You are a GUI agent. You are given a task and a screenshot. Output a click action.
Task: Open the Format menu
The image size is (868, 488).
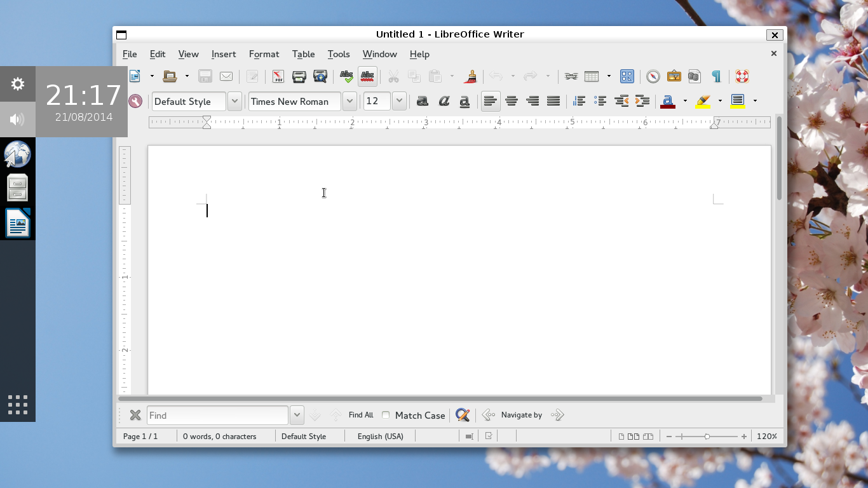click(264, 54)
